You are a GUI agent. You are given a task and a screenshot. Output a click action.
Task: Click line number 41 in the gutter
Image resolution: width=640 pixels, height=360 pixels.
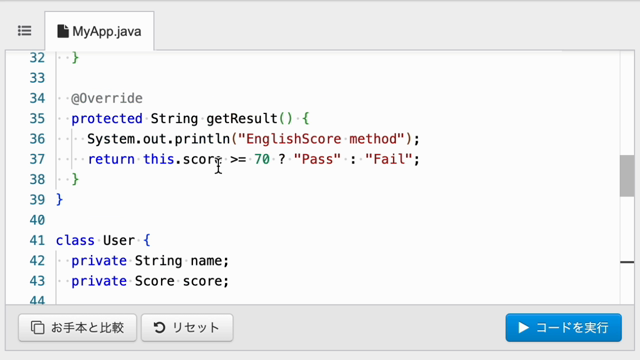point(37,240)
